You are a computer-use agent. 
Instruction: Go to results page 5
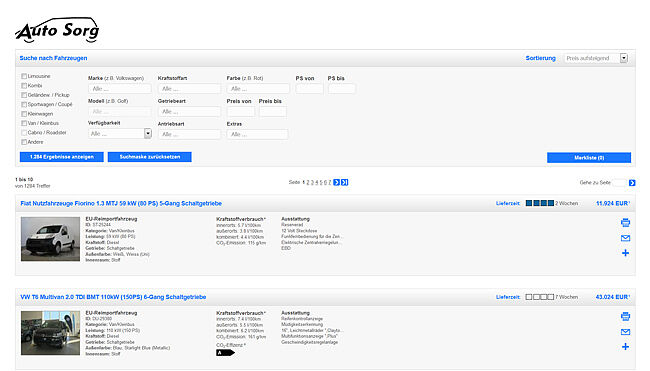(x=321, y=182)
